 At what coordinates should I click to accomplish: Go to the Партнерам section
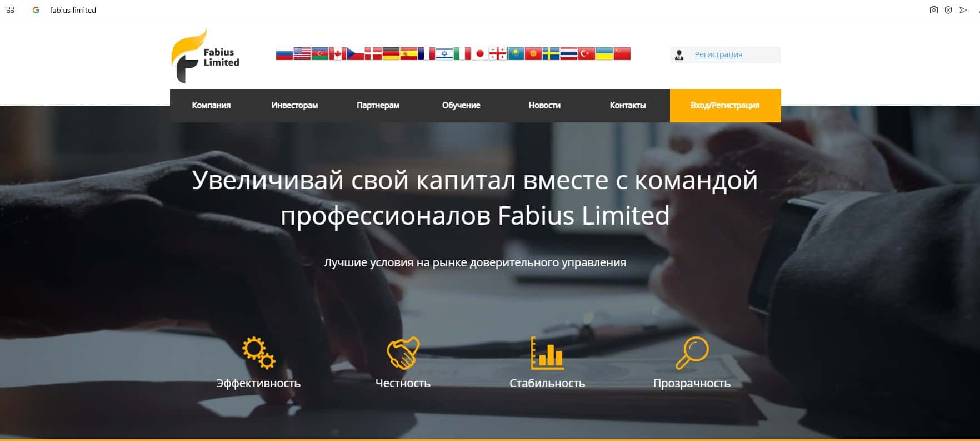coord(378,105)
